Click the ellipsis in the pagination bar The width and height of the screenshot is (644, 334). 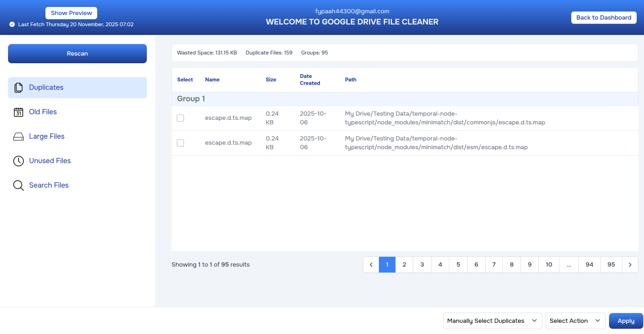569,264
